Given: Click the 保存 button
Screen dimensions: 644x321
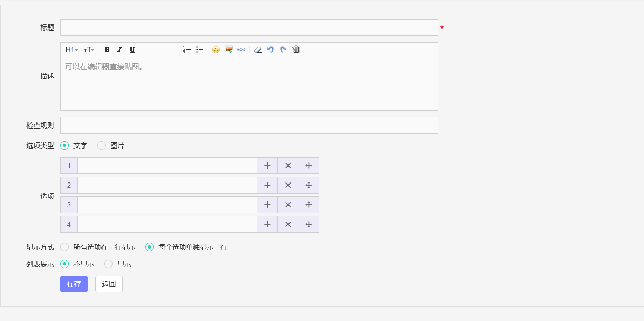Looking at the screenshot, I should tap(74, 284).
